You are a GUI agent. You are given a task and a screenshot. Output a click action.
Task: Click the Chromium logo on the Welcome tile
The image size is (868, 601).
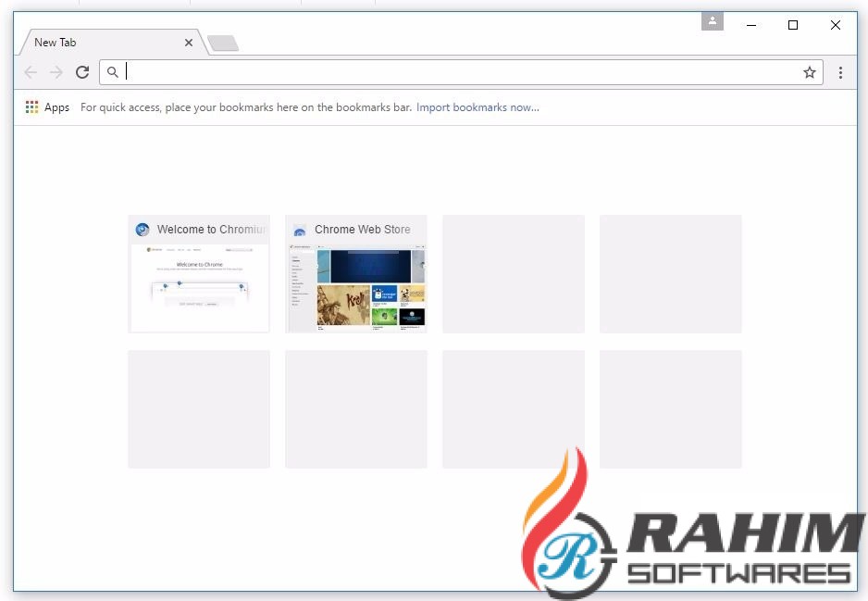coord(143,230)
